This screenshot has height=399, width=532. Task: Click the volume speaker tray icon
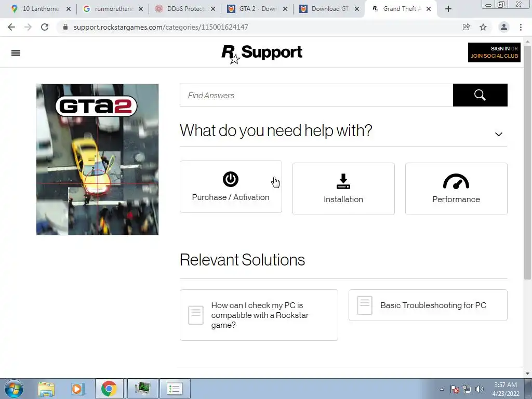click(480, 389)
